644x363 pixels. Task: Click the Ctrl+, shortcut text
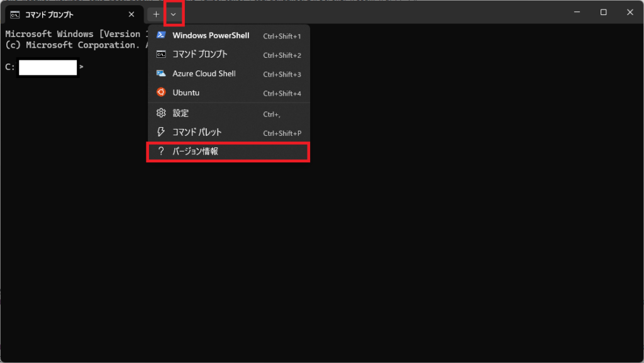tap(272, 114)
